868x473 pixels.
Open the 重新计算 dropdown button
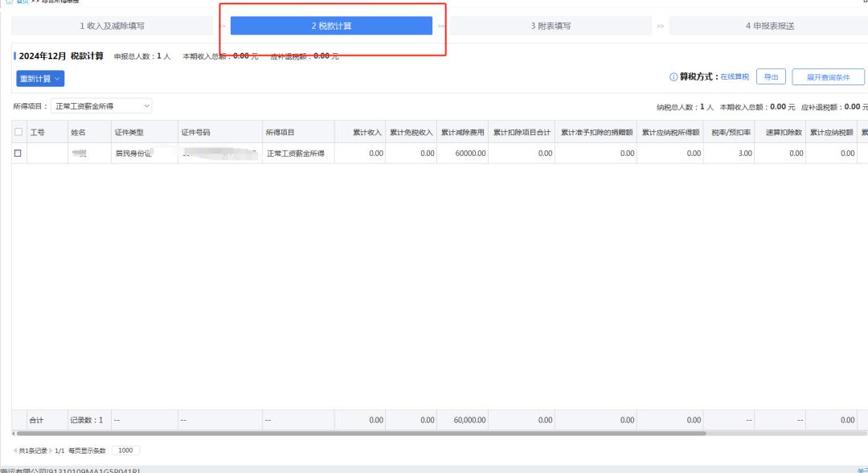coord(40,79)
